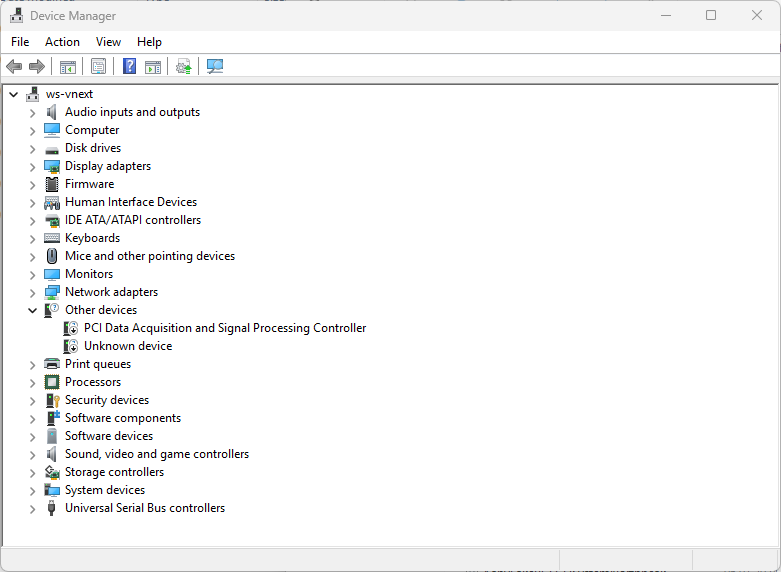Expand the Monitors chevron
Image resolution: width=781 pixels, height=572 pixels.
(x=32, y=275)
